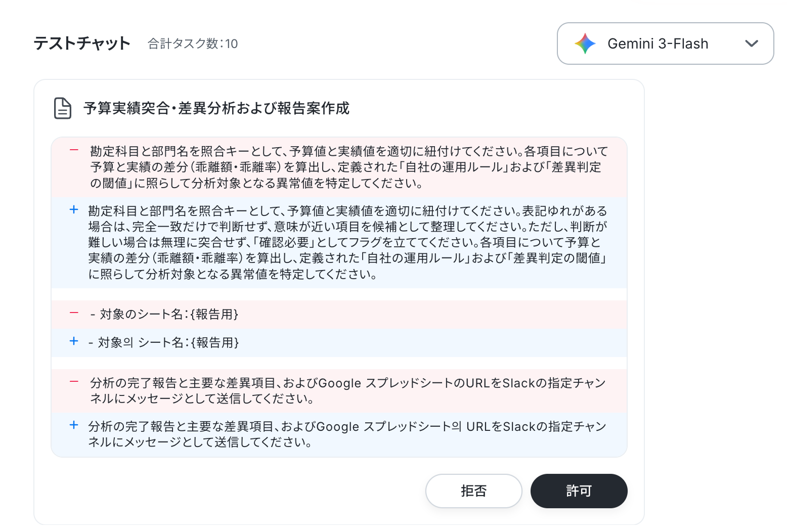The width and height of the screenshot is (787, 532).
Task: Approve the changes with 許可 button
Action: tap(579, 491)
